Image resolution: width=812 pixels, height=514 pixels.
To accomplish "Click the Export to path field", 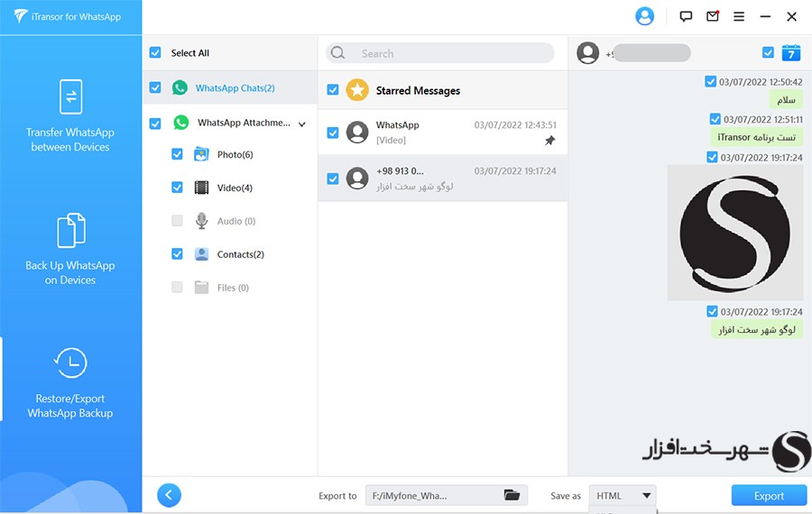I will [x=447, y=495].
